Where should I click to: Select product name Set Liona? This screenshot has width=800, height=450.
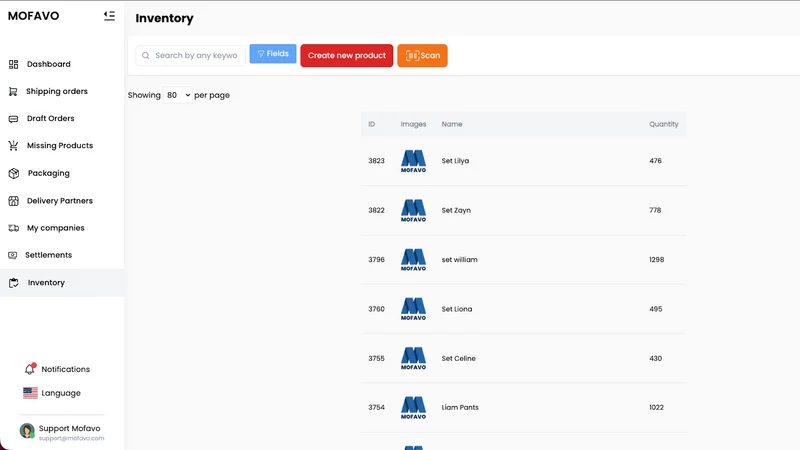click(x=457, y=309)
